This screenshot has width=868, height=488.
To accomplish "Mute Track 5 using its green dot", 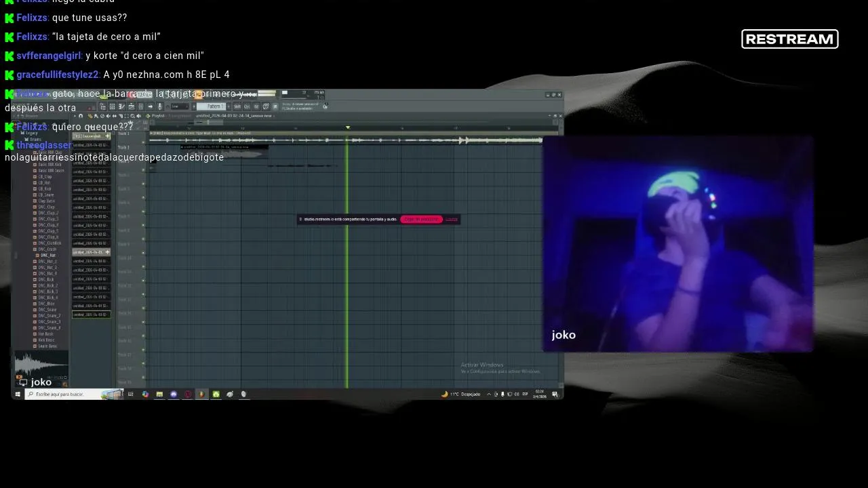I will (x=143, y=197).
